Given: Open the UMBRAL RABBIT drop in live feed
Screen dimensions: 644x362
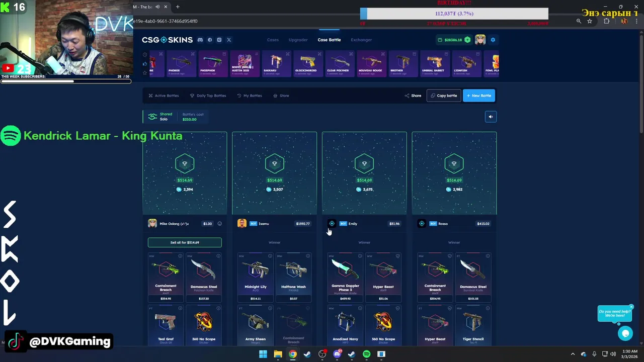Looking at the screenshot, I should pos(435,63).
